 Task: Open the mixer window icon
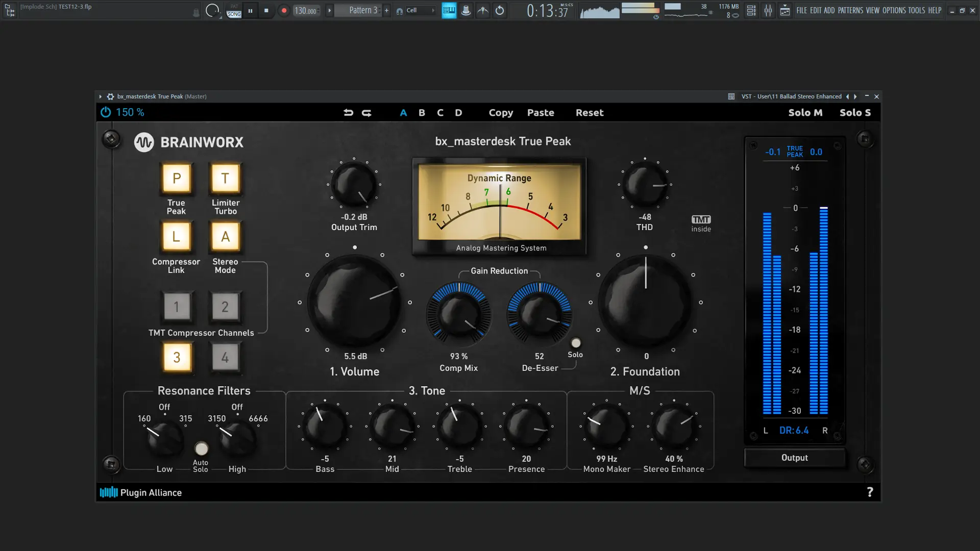[768, 10]
